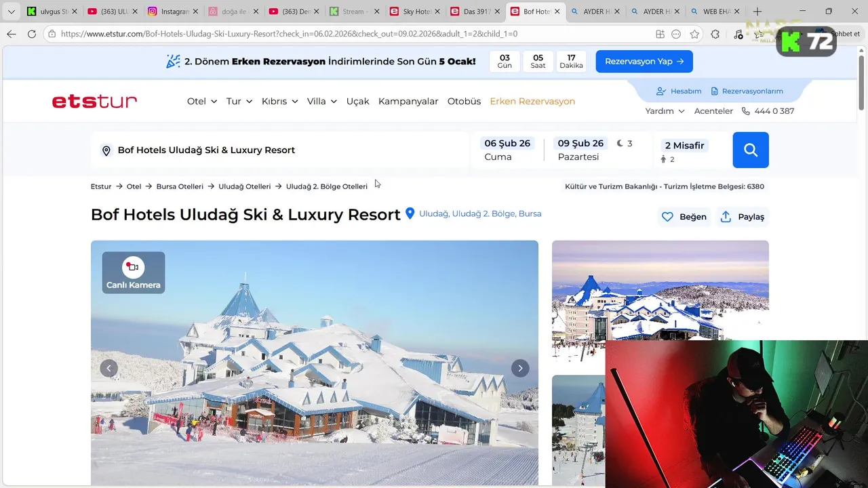868x488 pixels.
Task: Click the Canlı Kamera live camera icon
Action: tap(134, 267)
